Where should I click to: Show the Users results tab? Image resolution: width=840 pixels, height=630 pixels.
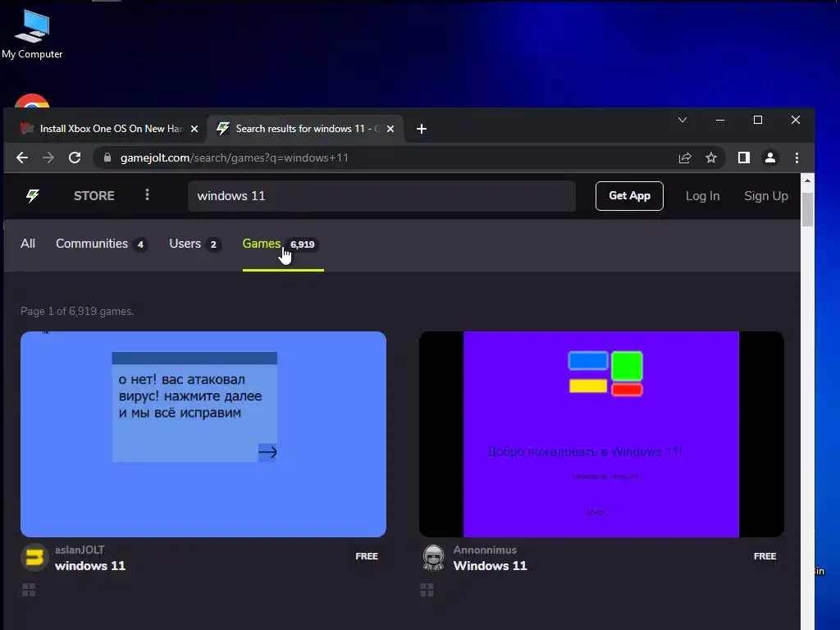(x=195, y=244)
